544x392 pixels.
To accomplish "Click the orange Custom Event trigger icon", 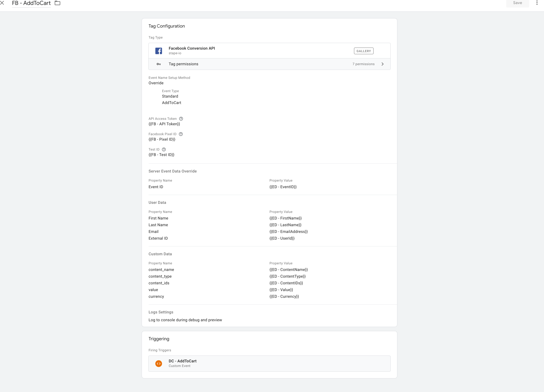I will point(159,363).
